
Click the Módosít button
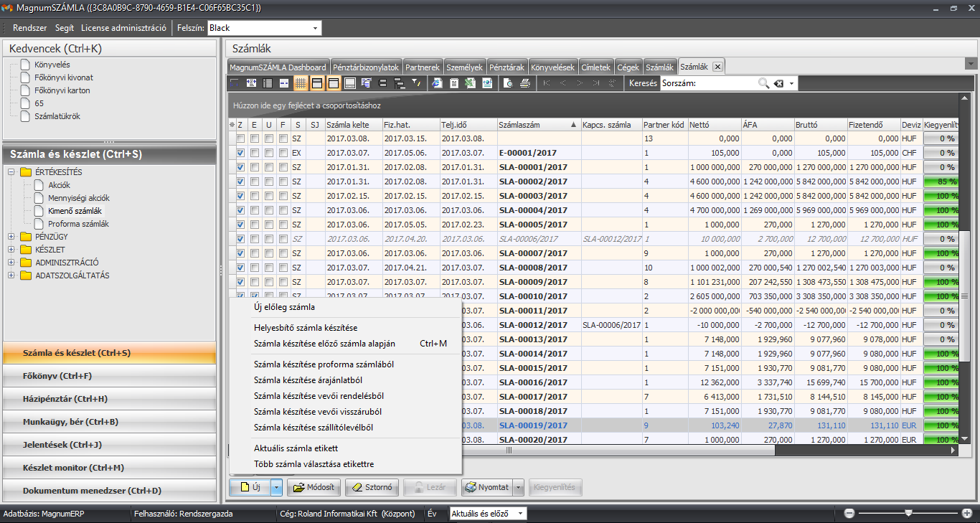[x=314, y=488]
